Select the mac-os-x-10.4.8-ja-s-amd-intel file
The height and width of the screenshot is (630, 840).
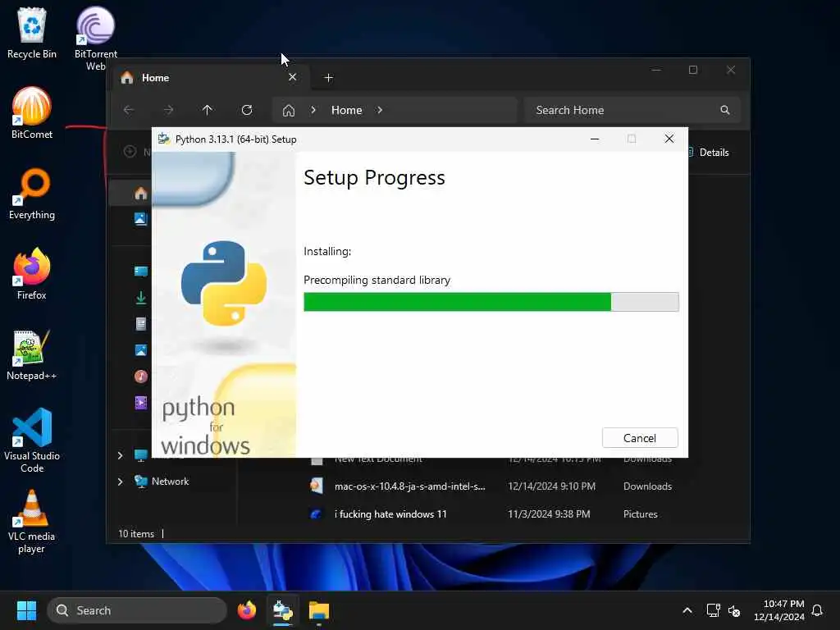[x=410, y=486]
